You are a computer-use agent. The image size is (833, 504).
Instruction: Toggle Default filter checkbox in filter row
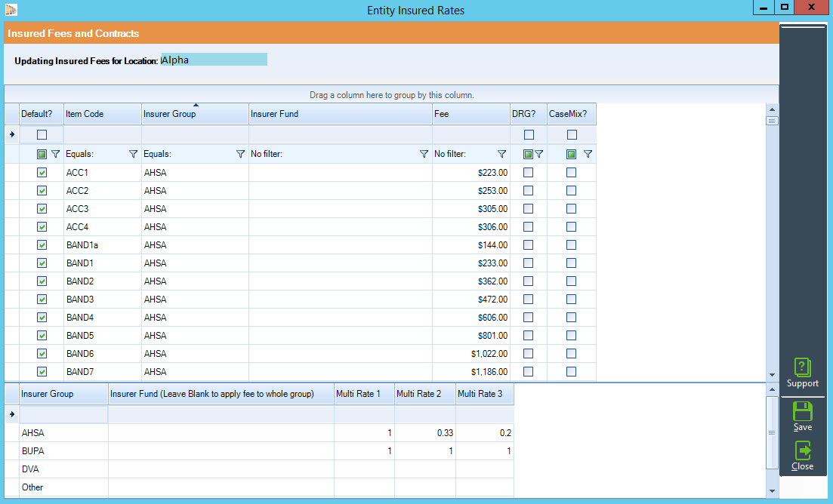[42, 154]
